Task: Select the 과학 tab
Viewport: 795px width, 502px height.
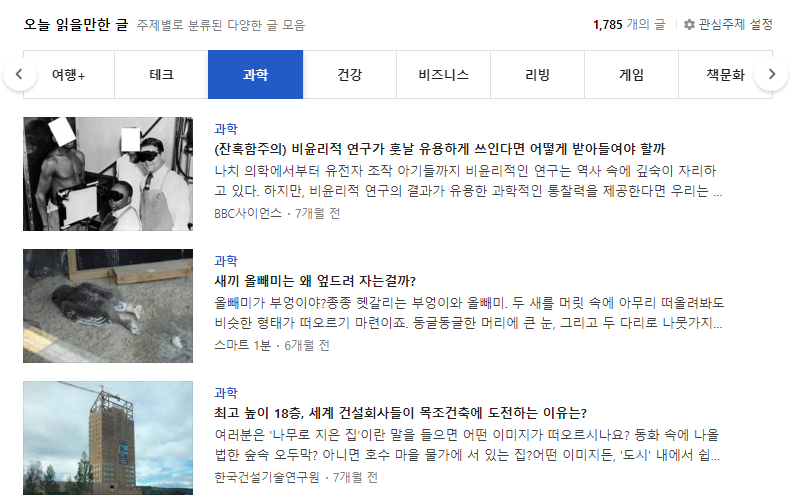Action: coord(256,75)
